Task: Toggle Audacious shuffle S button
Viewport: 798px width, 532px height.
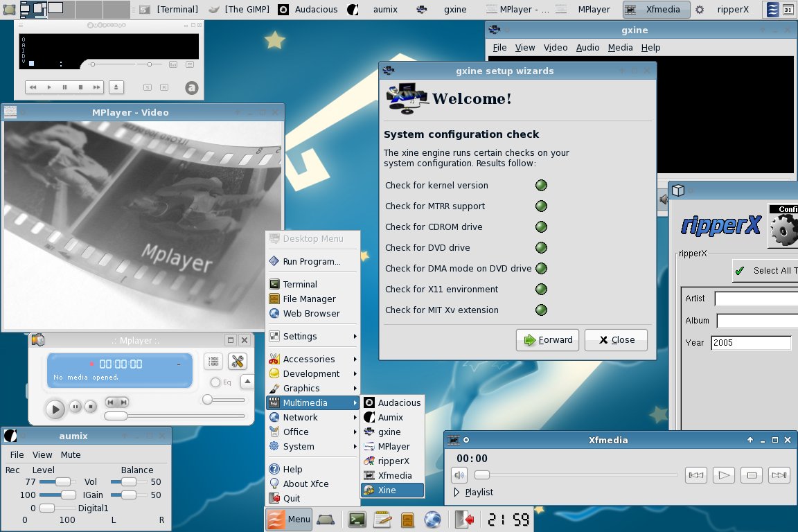Action: pos(148,87)
